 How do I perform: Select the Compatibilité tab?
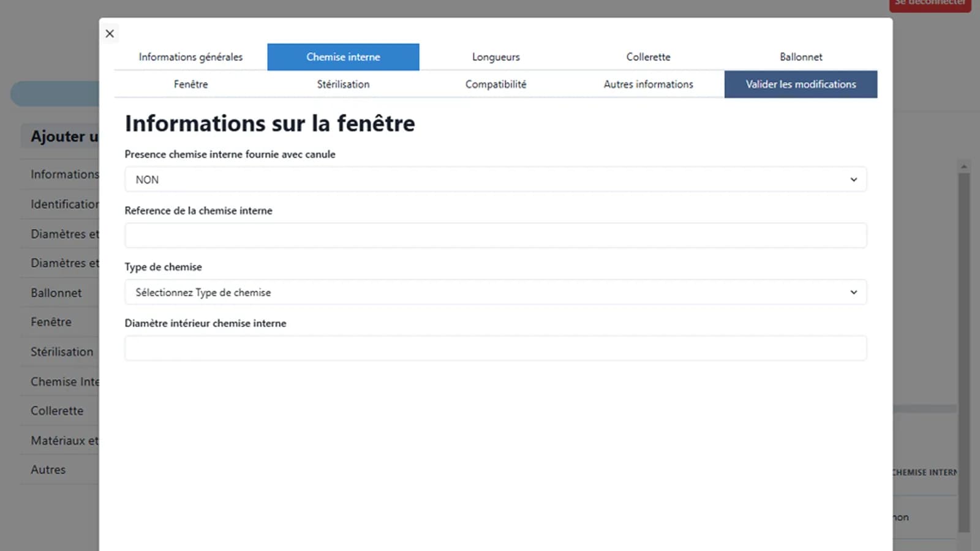[x=496, y=84]
